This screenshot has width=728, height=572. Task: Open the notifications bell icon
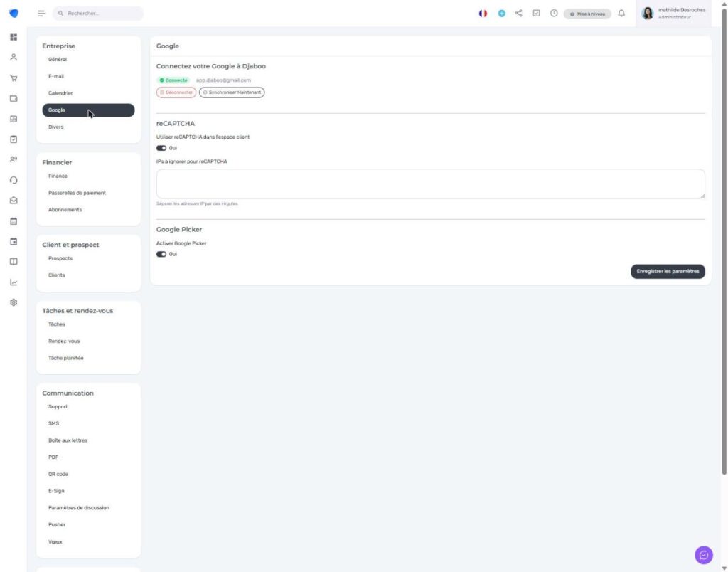(621, 13)
